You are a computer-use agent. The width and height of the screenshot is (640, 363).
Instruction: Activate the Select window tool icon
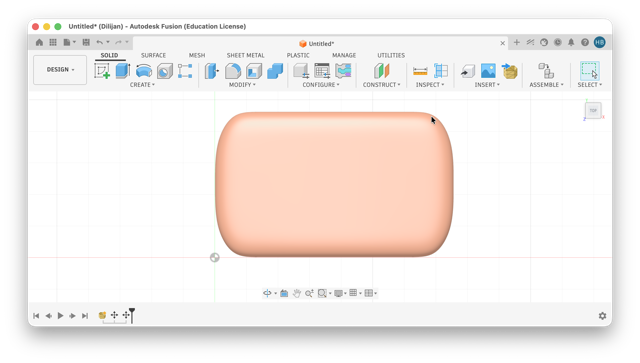[x=589, y=71]
